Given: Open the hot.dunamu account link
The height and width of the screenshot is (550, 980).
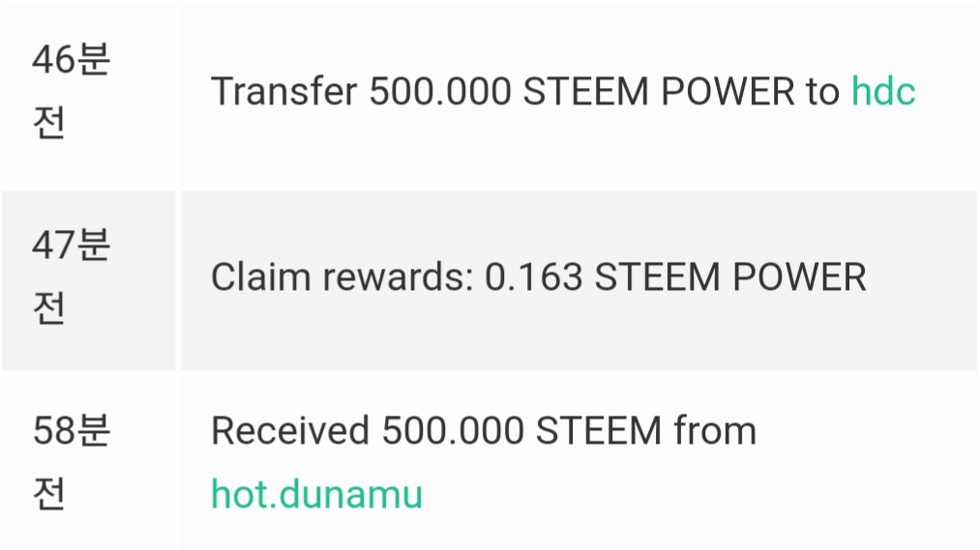Looking at the screenshot, I should click(317, 494).
